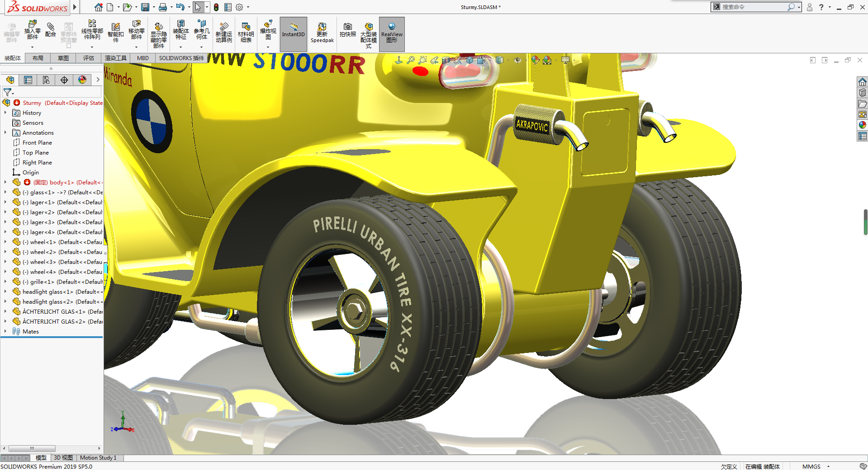Click 智能扣件 (Smart Fasteners) tool
This screenshot has height=470, width=868.
(x=116, y=32)
